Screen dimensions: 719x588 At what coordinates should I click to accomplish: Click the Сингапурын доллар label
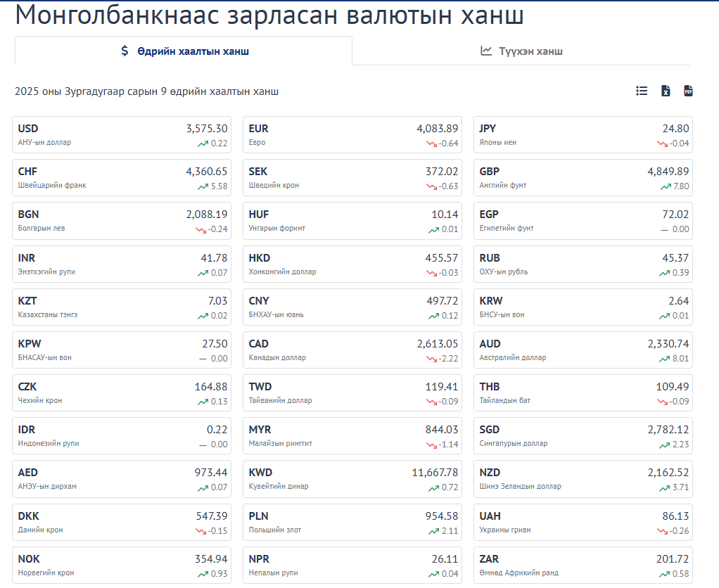[513, 443]
